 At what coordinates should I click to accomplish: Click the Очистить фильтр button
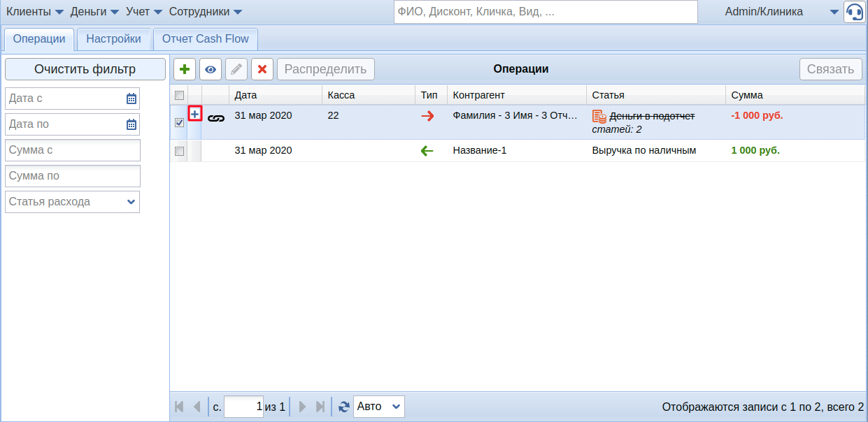point(85,69)
